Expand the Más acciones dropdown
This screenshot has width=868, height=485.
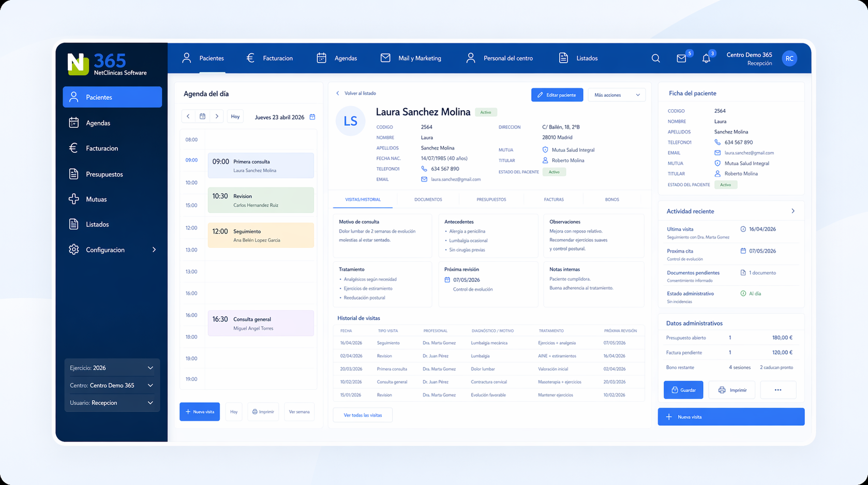click(616, 95)
